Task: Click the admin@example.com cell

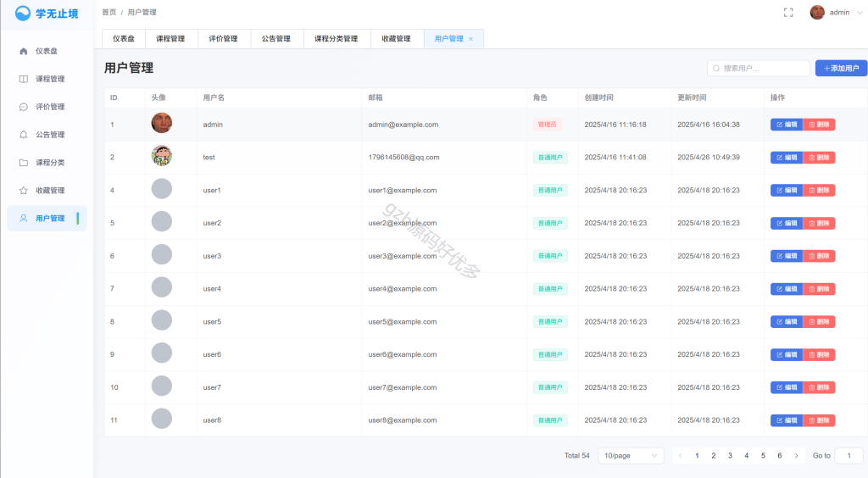Action: click(x=403, y=125)
